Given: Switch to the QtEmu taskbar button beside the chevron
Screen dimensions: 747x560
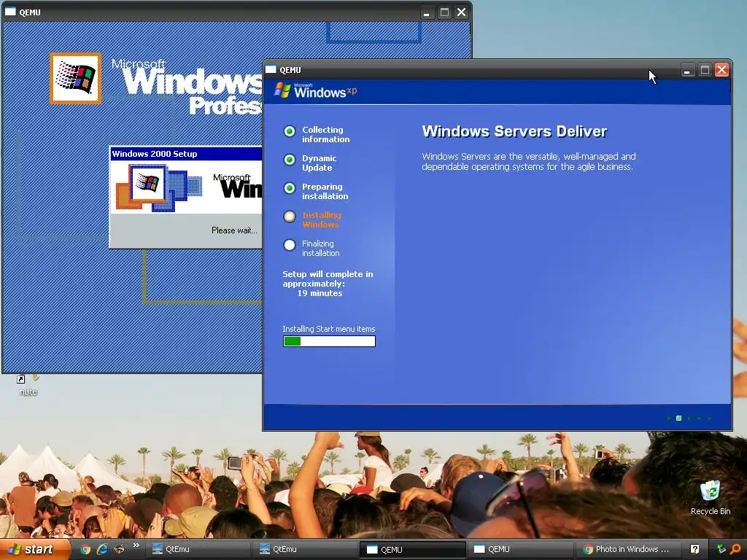Looking at the screenshot, I should point(198,549).
